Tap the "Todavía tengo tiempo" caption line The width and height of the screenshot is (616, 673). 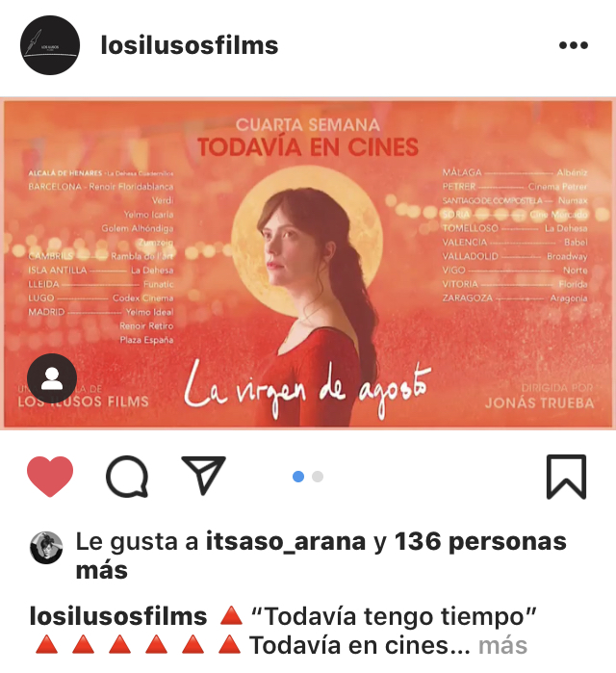point(394,616)
